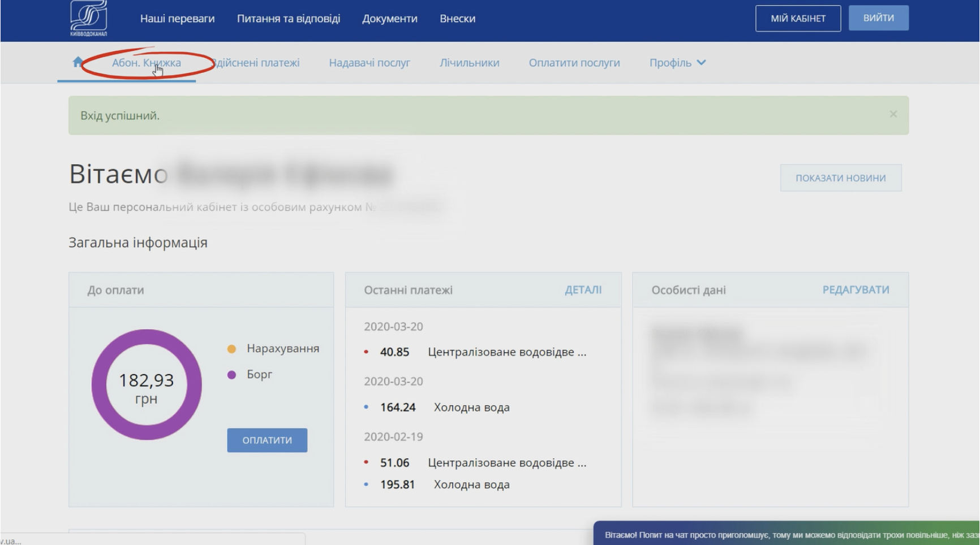
Task: Open Наші переваги menu item
Action: tap(178, 19)
